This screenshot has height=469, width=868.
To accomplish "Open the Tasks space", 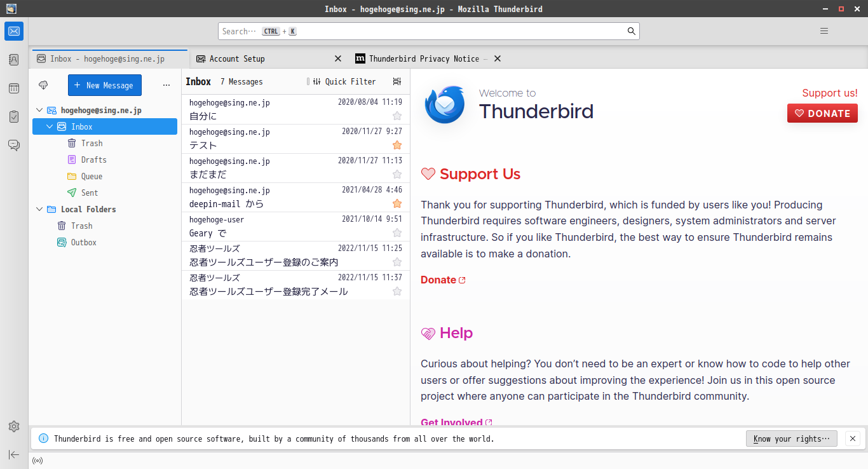I will pos(14,117).
